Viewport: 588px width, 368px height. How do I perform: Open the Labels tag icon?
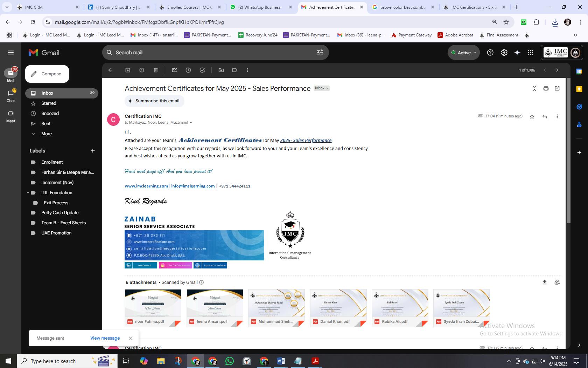(x=235, y=70)
